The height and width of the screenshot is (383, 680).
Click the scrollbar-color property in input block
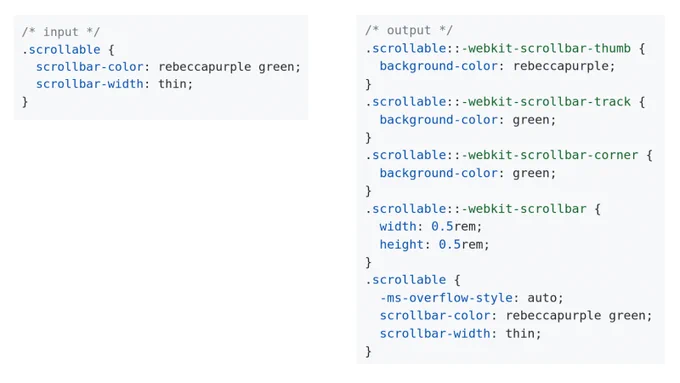point(90,67)
